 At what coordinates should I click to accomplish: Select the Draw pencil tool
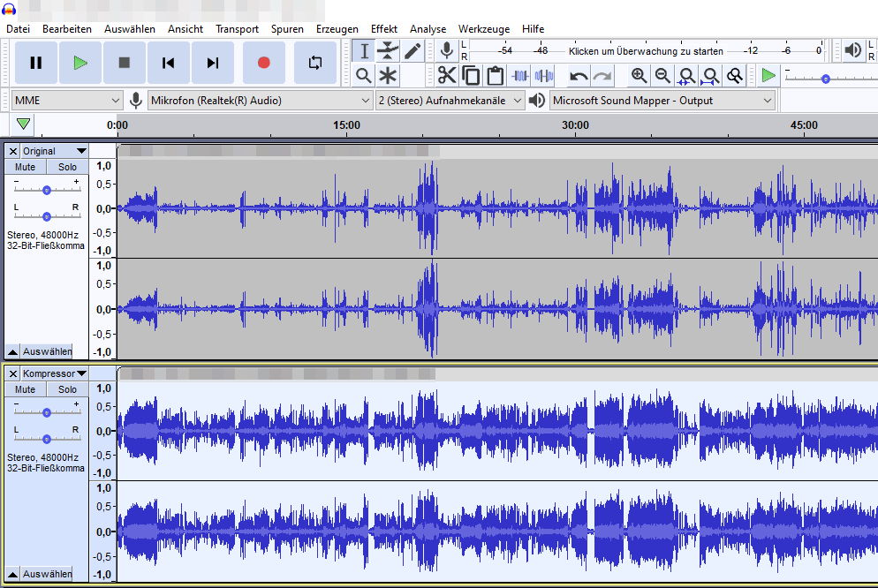413,51
